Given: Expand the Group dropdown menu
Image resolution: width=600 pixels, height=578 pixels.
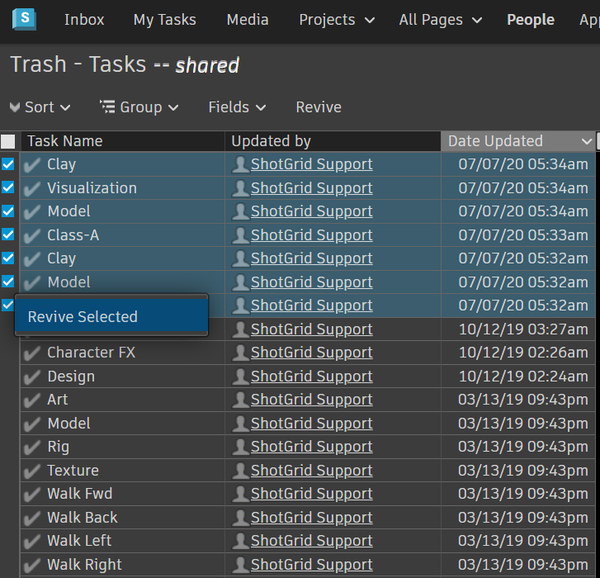Looking at the screenshot, I should (139, 107).
